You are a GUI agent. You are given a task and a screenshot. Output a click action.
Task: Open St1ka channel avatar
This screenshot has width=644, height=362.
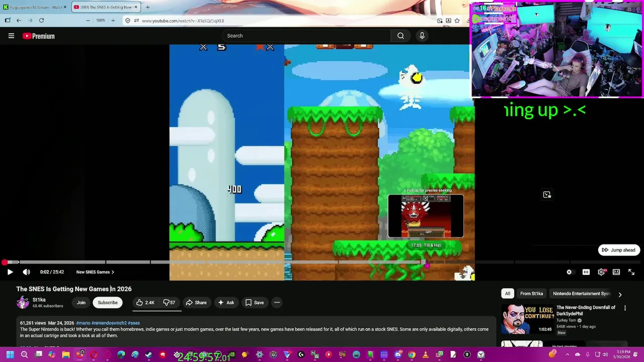click(x=23, y=302)
